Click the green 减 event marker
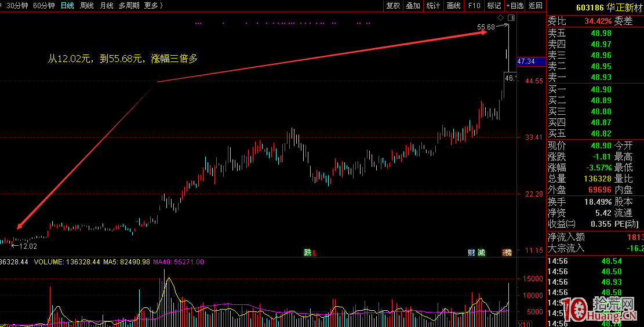This screenshot has width=644, height=327. (x=481, y=252)
